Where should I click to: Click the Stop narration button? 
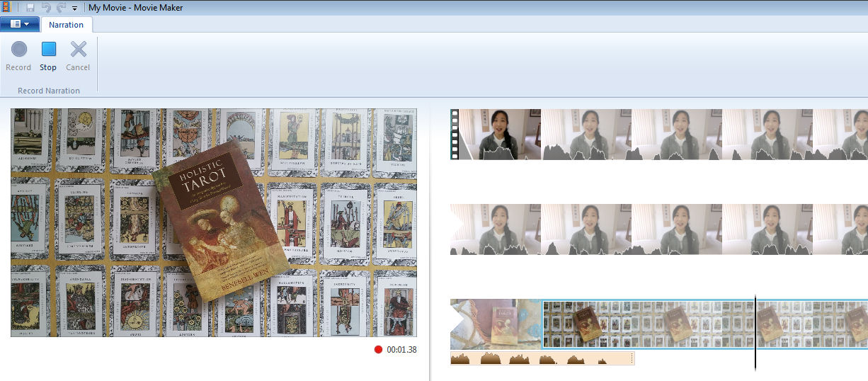click(48, 56)
